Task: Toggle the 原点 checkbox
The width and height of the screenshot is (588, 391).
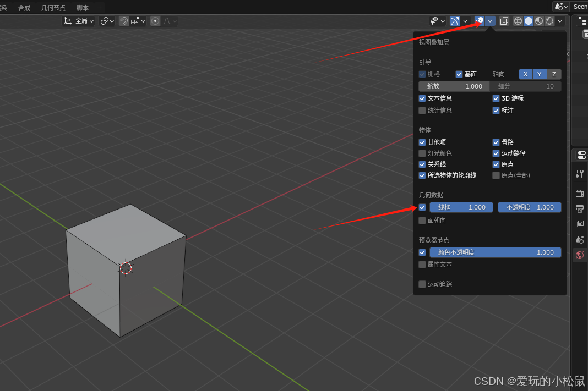Action: click(x=496, y=164)
